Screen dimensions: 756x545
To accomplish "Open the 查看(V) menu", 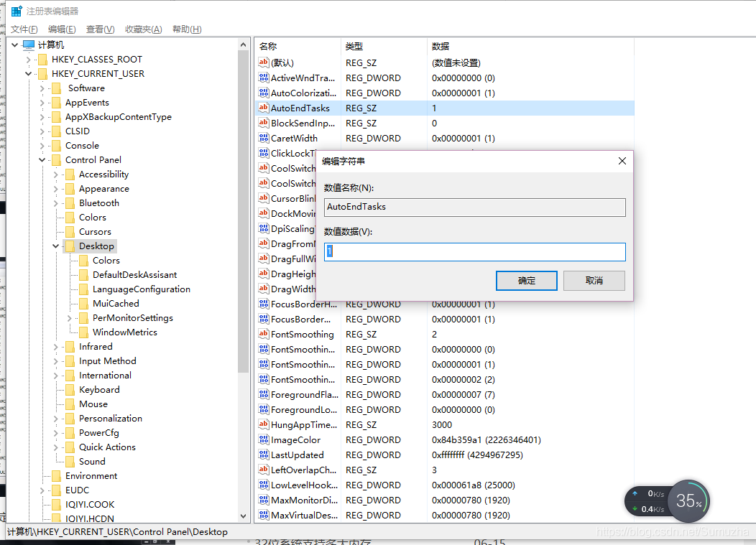I will click(x=101, y=29).
